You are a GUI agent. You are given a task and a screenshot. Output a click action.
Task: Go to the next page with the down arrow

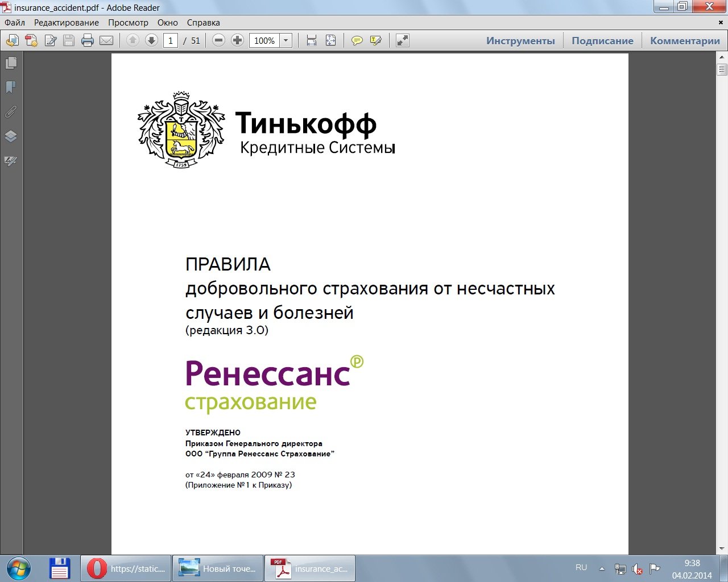151,40
